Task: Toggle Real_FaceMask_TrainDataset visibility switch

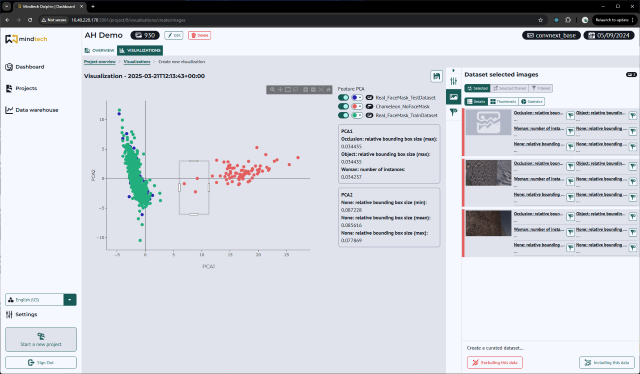Action: coord(343,116)
